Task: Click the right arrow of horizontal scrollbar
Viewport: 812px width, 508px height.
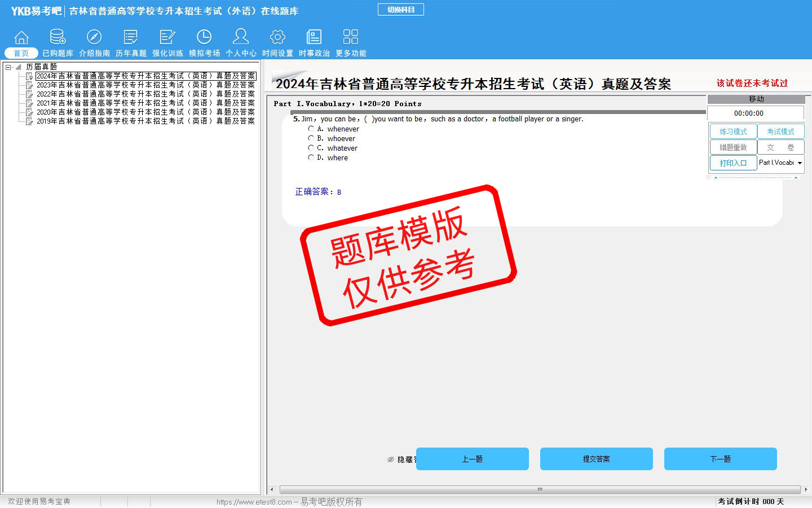Action: pyautogui.click(x=806, y=489)
